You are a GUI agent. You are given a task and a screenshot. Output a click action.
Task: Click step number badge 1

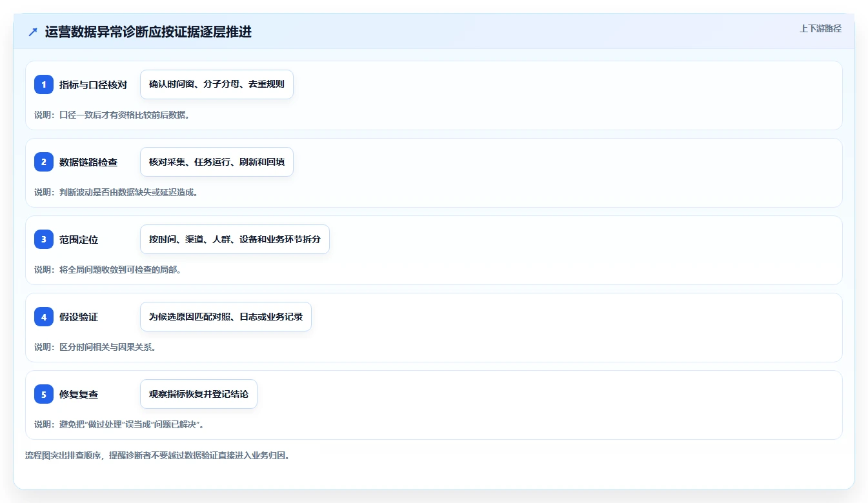pyautogui.click(x=44, y=84)
